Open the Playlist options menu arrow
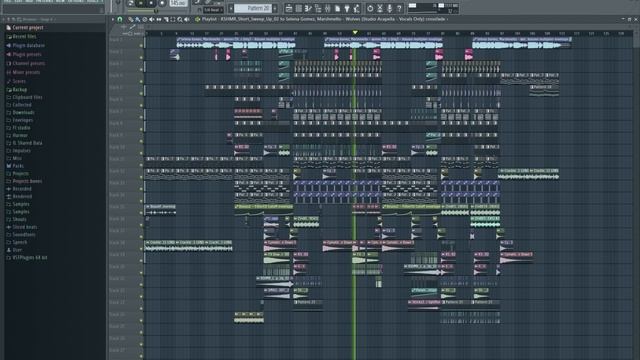 tap(113, 19)
